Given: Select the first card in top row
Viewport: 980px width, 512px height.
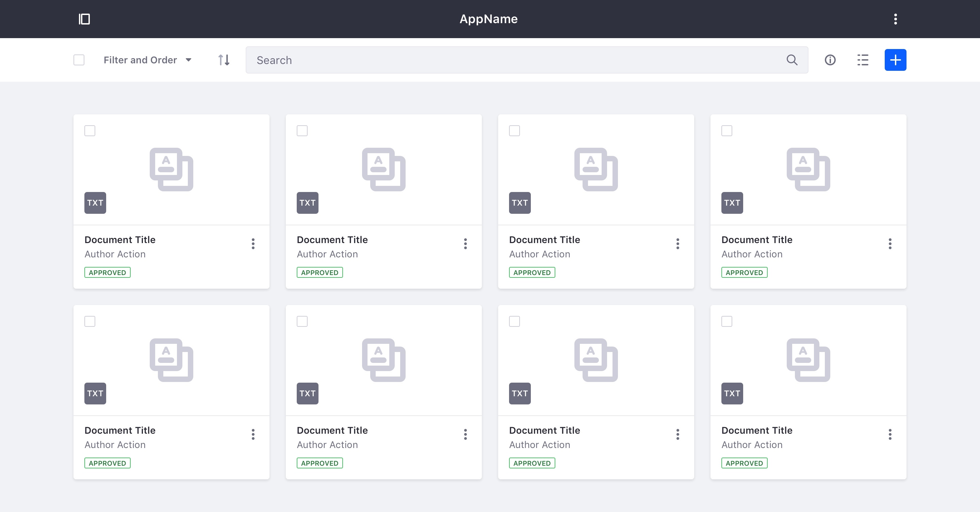Looking at the screenshot, I should coord(90,131).
